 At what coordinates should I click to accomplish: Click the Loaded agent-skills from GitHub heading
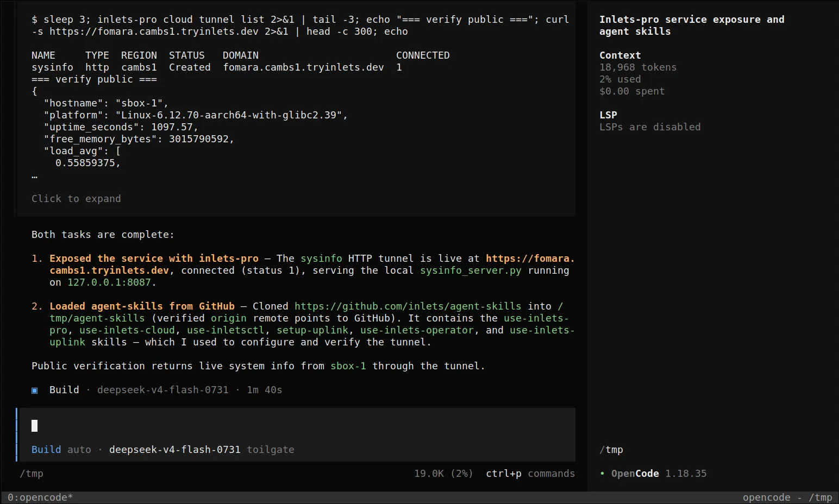pos(142,306)
